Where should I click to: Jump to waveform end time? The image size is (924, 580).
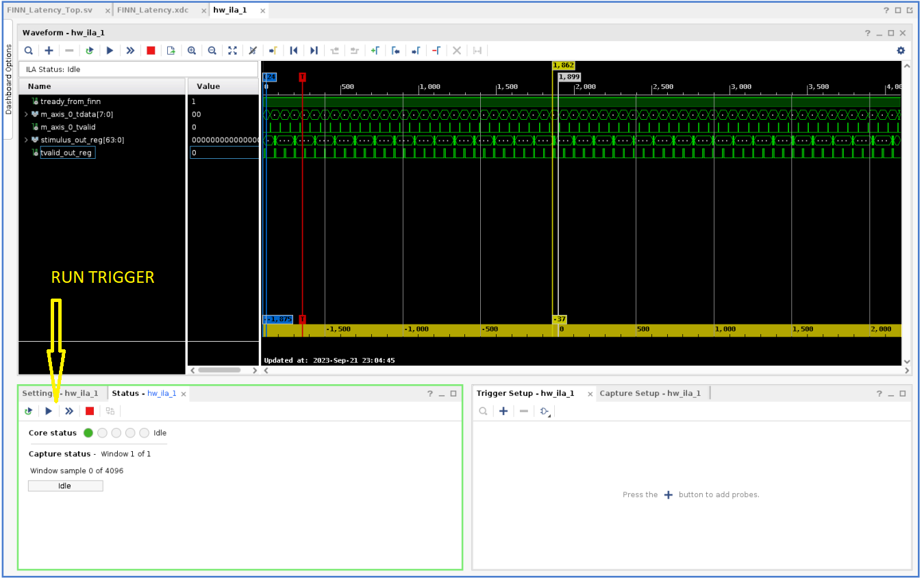pyautogui.click(x=314, y=51)
